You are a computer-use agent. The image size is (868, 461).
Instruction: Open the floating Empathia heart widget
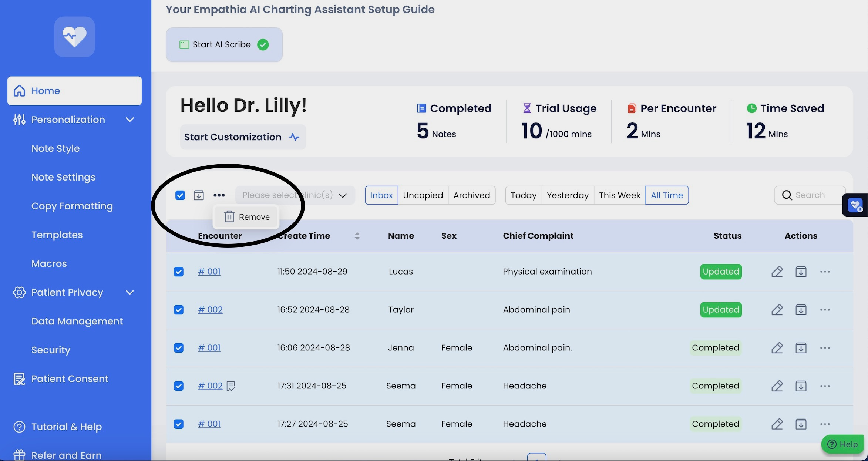(x=855, y=205)
